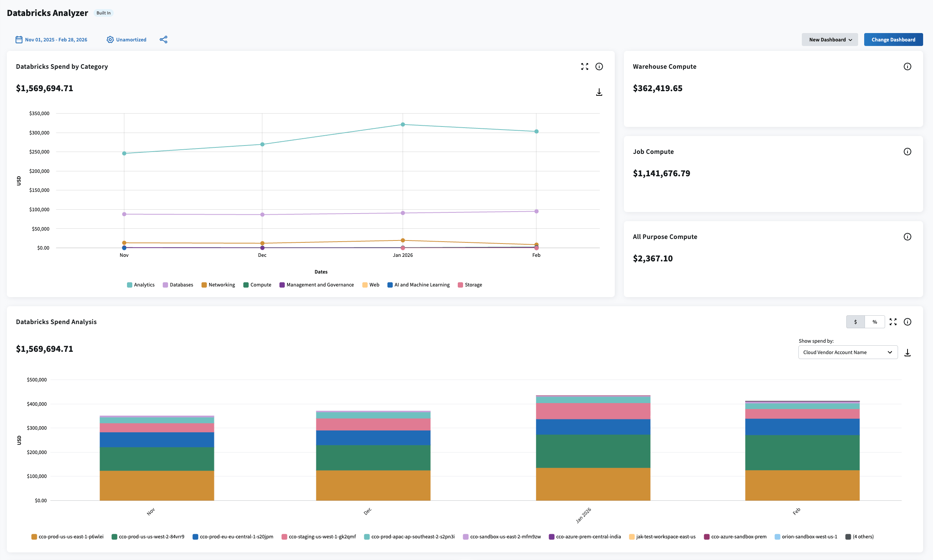Click the green segment of Jan 2026 bar
This screenshot has height=560, width=933.
(593, 451)
